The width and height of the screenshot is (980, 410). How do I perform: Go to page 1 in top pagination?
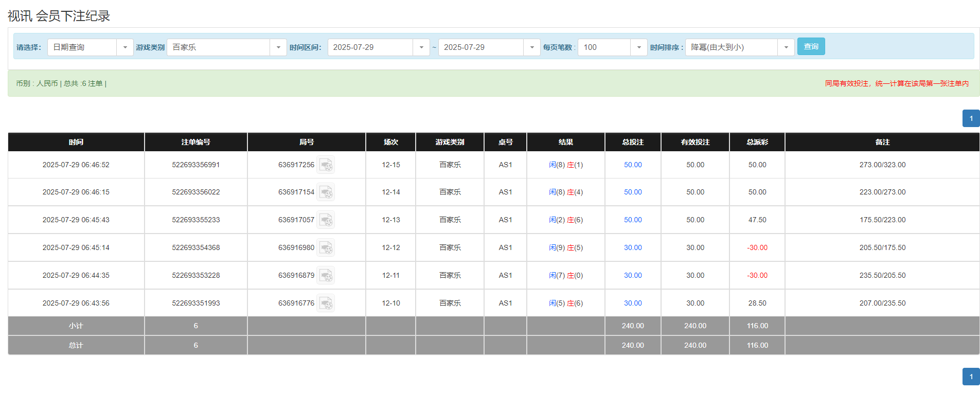point(971,118)
